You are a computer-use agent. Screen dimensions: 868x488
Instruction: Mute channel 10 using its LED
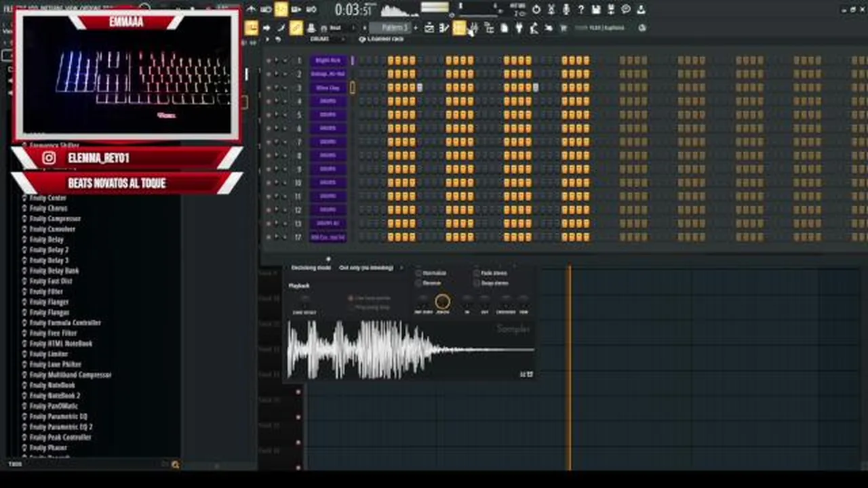269,183
